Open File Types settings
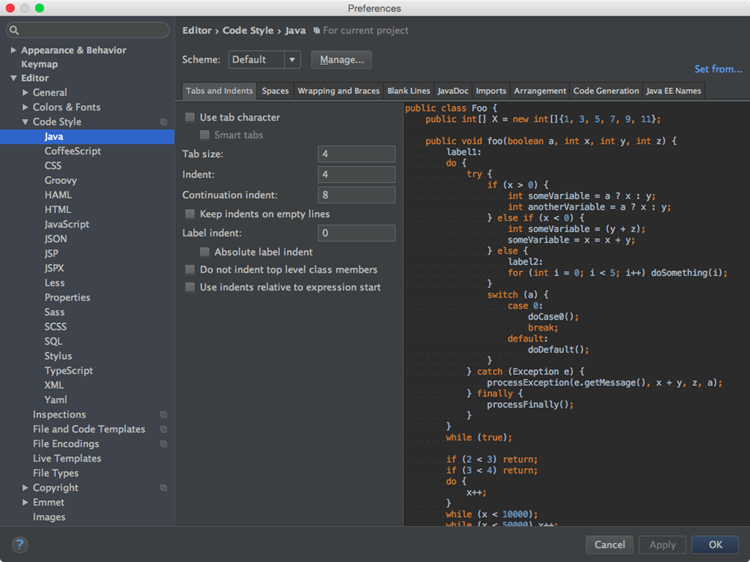The height and width of the screenshot is (562, 750). 55,473
